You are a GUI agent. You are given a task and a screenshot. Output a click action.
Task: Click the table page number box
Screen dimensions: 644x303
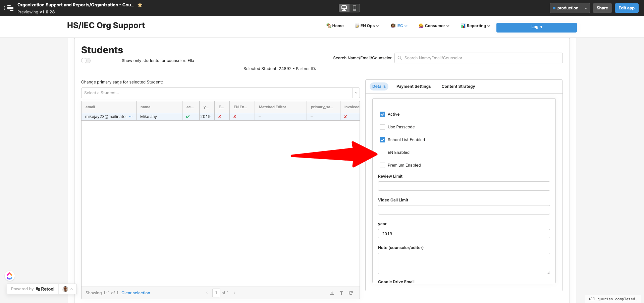click(216, 293)
